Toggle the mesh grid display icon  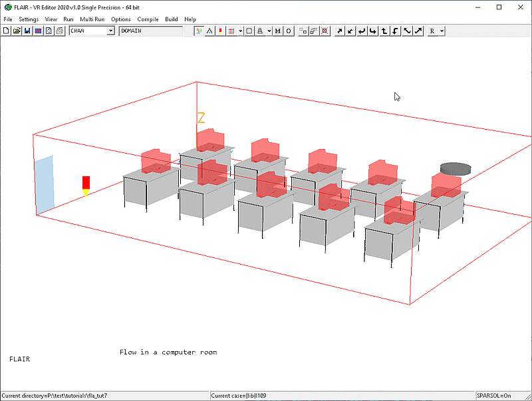pyautogui.click(x=231, y=31)
